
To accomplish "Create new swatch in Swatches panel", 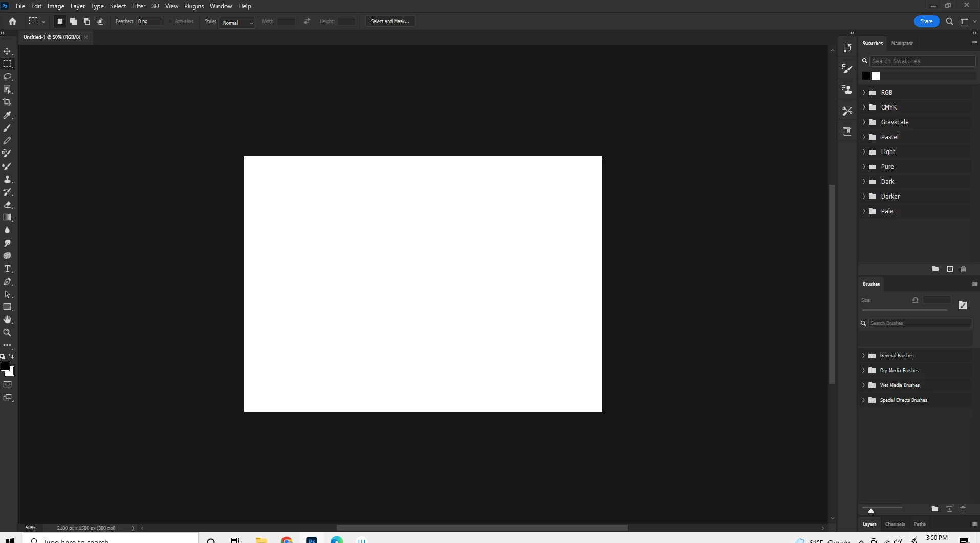I will tap(950, 269).
